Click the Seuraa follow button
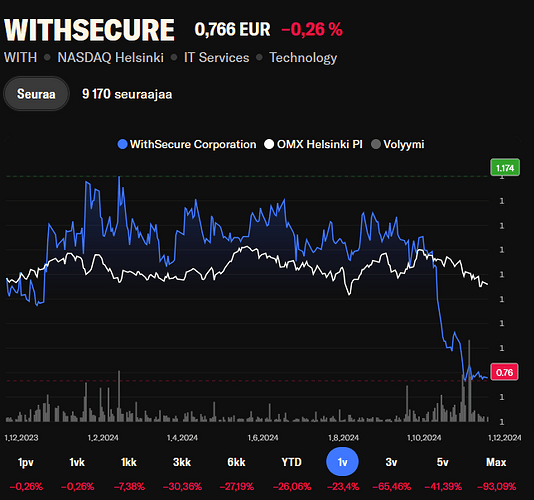The image size is (534, 500). point(36,94)
